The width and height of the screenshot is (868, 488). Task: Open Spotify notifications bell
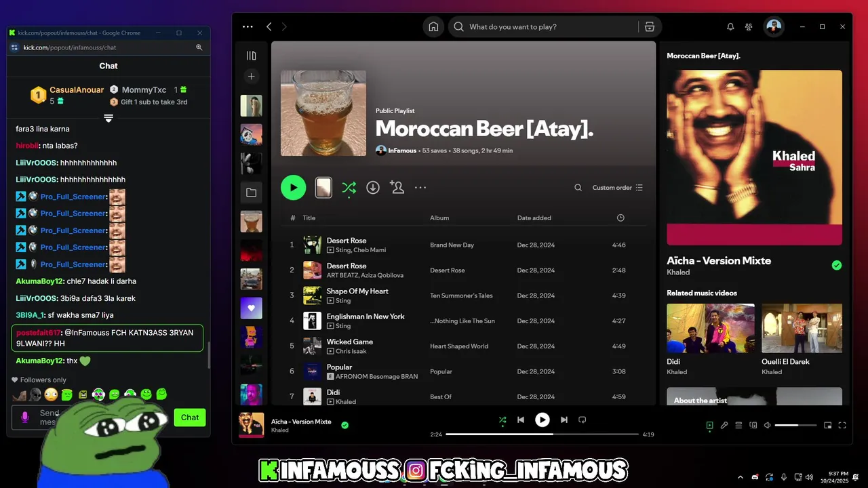730,27
